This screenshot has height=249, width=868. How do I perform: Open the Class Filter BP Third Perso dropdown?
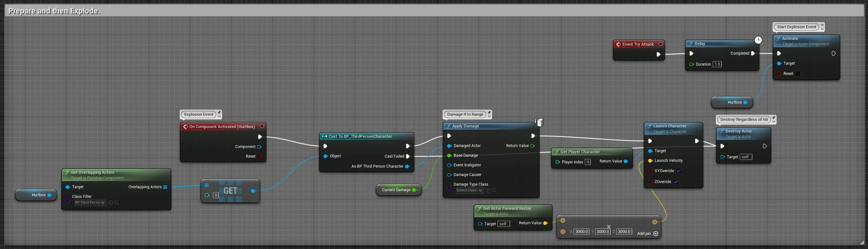(x=90, y=203)
